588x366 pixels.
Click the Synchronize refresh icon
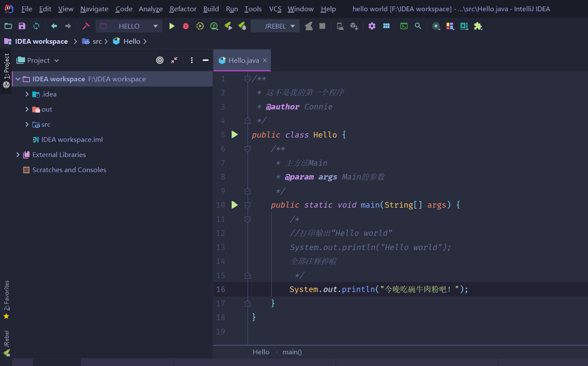click(36, 26)
